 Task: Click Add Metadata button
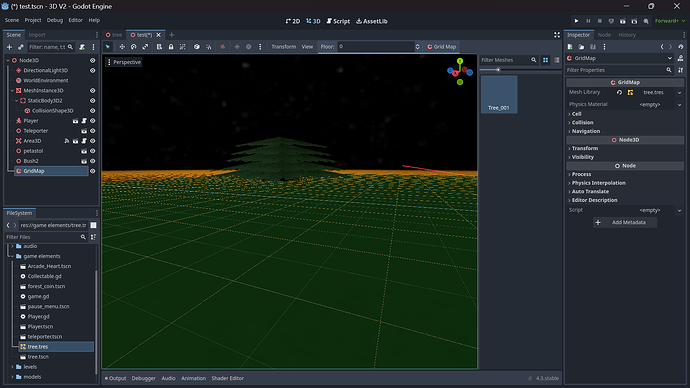pyautogui.click(x=625, y=223)
